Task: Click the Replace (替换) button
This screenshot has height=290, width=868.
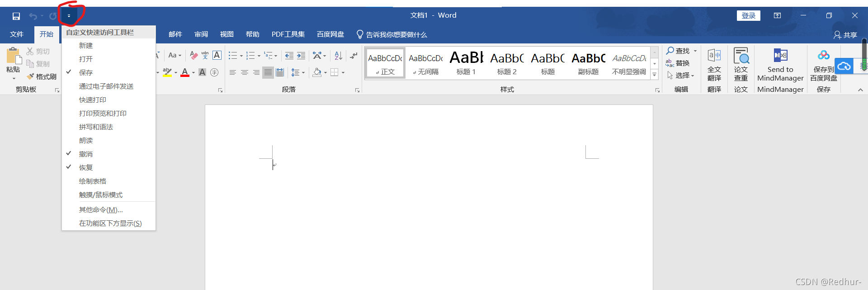Action: [x=678, y=63]
